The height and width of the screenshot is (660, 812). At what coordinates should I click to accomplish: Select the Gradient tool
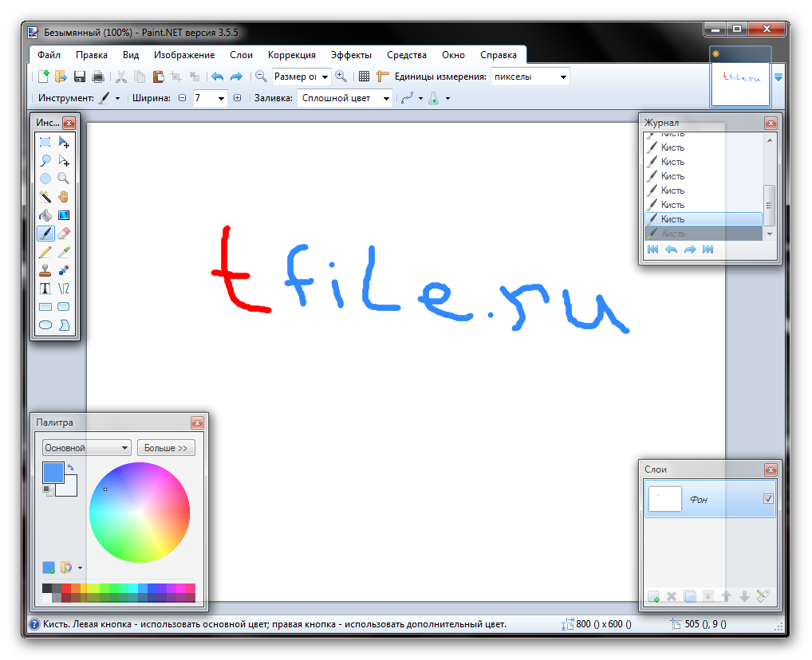click(x=64, y=215)
